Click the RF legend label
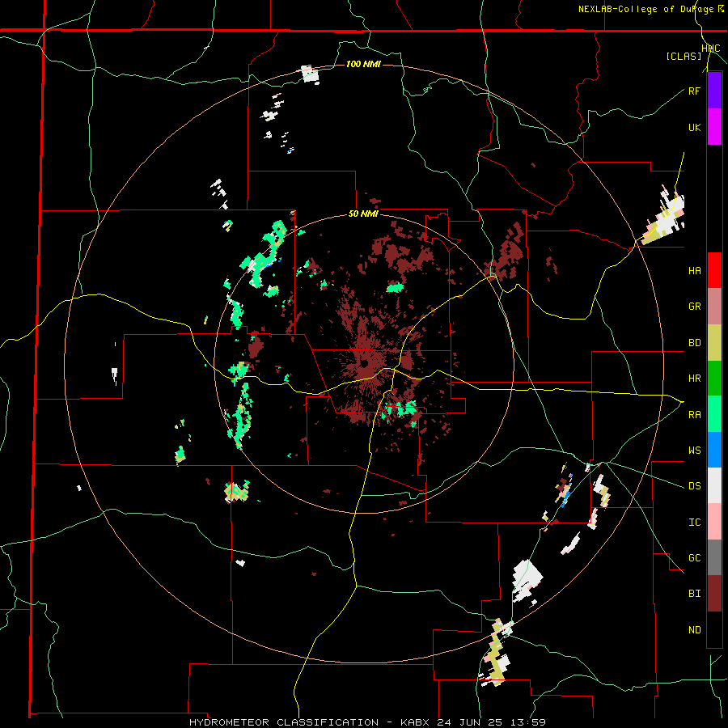Viewport: 728px width, 728px height. point(694,91)
